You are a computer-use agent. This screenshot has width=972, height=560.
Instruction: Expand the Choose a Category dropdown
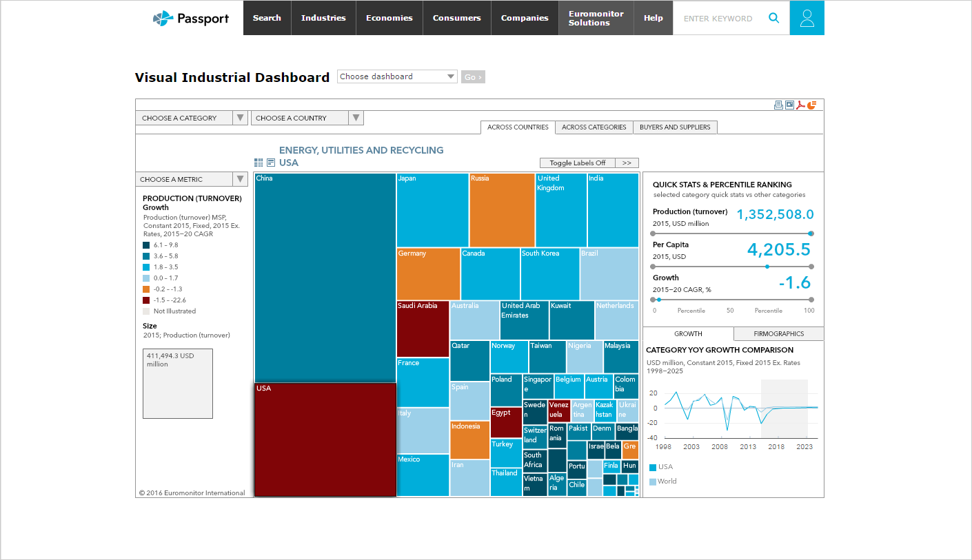(192, 118)
